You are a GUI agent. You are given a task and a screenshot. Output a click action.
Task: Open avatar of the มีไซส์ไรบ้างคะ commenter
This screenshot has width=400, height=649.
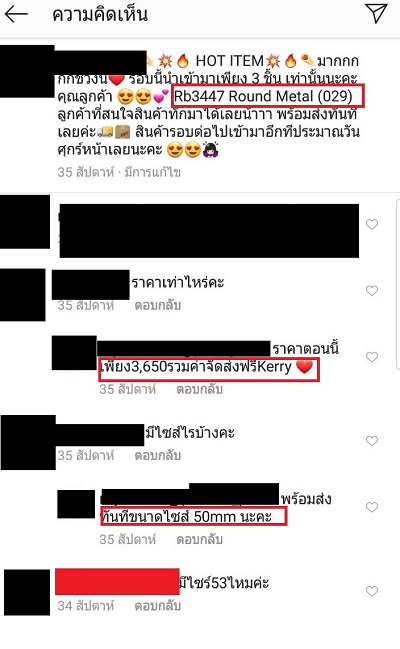[28, 442]
